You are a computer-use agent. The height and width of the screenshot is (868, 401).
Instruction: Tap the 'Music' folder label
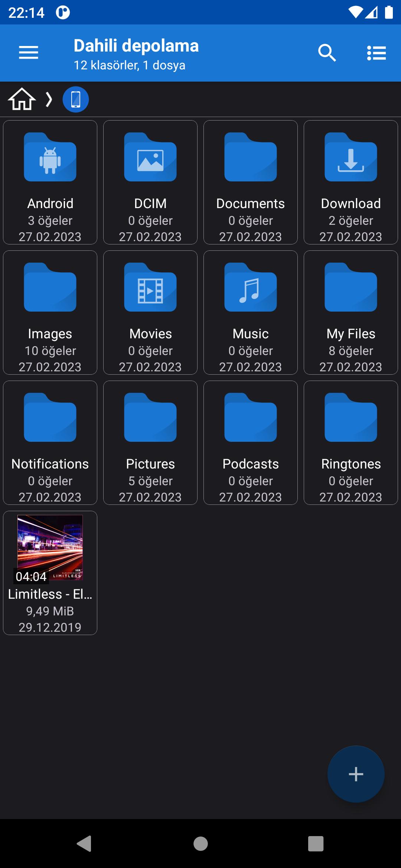[x=251, y=334]
